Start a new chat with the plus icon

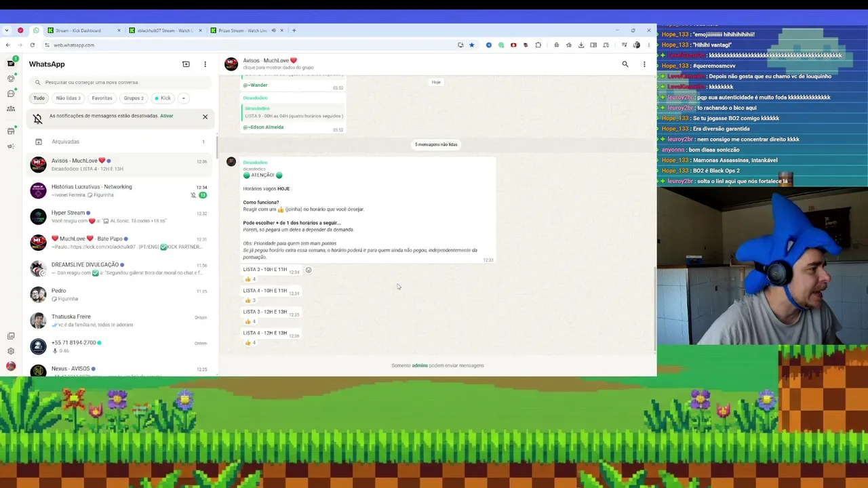click(186, 64)
